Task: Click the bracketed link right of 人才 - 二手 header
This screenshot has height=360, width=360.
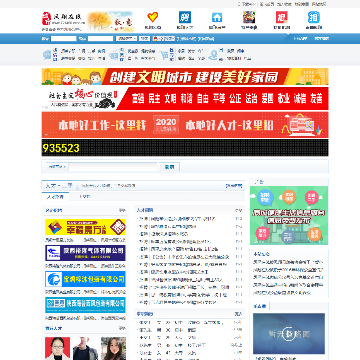Action: [x=233, y=186]
